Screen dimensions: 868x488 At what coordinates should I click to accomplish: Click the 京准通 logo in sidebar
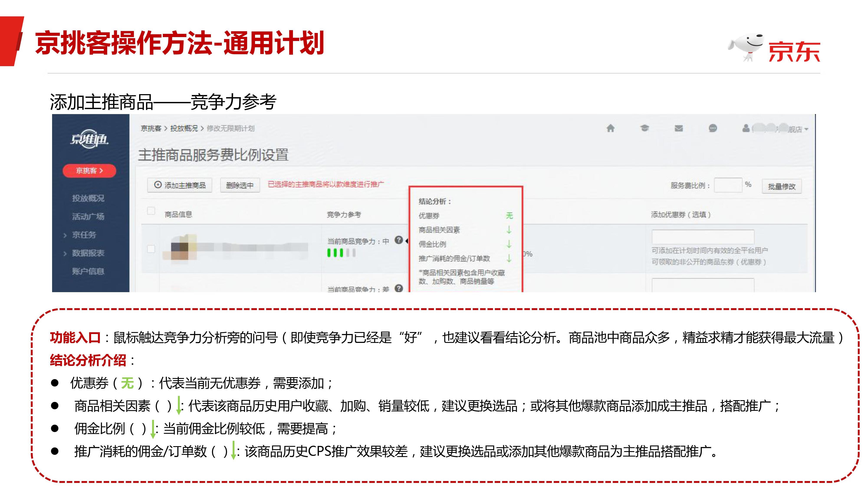(89, 139)
